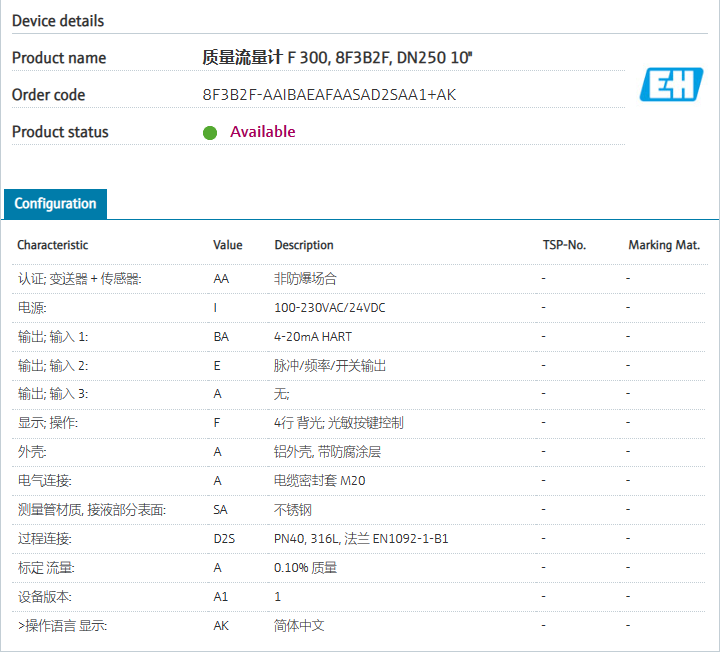Click the 100-230VAC/24VDC description
This screenshot has height=652, width=720.
(329, 308)
